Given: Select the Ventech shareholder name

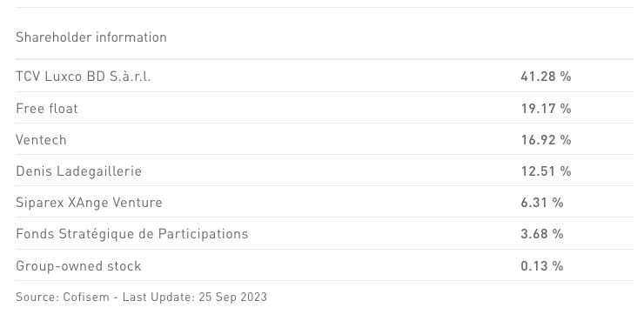Looking at the screenshot, I should tap(41, 140).
